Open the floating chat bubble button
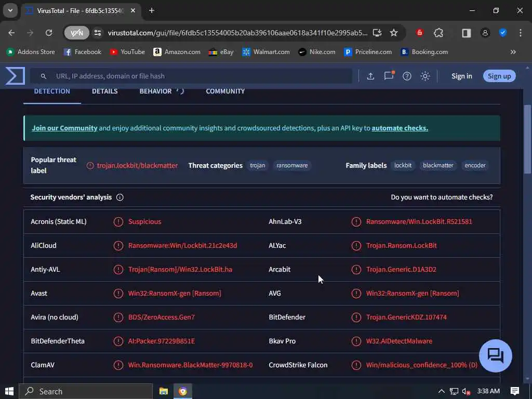Viewport: 532px width, 399px height. click(x=495, y=355)
